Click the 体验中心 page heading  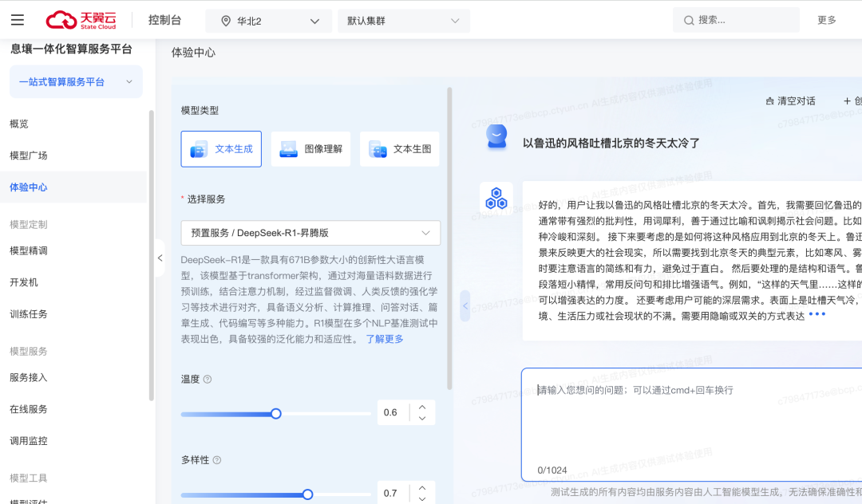pos(193,53)
